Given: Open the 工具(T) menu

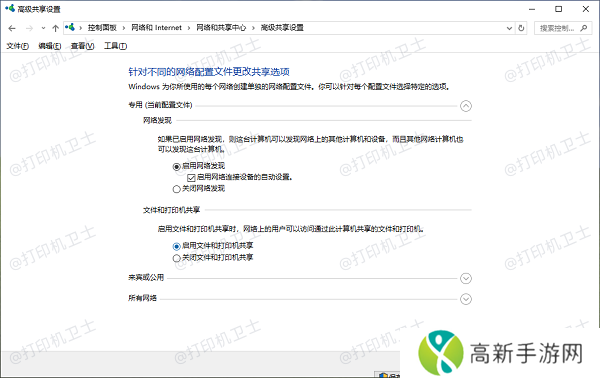Looking at the screenshot, I should pos(116,46).
